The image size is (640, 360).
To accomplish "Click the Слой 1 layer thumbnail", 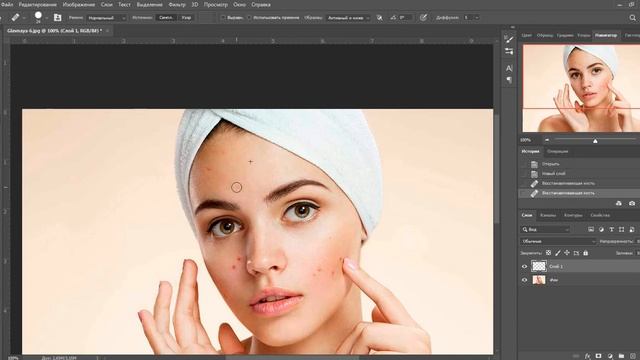I will tap(539, 267).
